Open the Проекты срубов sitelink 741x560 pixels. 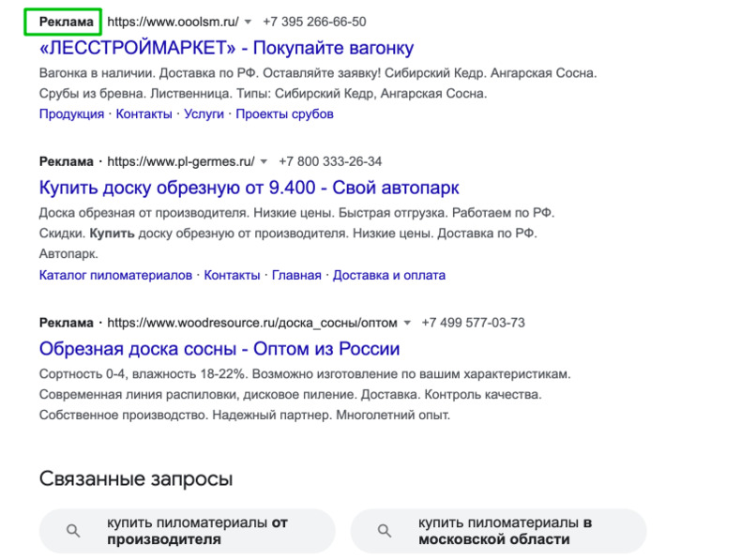(x=284, y=114)
